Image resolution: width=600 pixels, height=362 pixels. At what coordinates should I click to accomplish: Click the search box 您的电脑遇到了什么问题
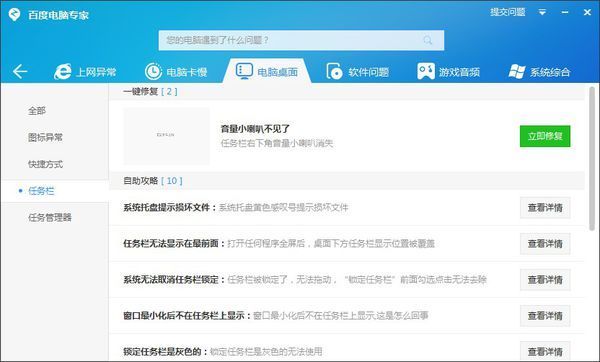pyautogui.click(x=301, y=40)
